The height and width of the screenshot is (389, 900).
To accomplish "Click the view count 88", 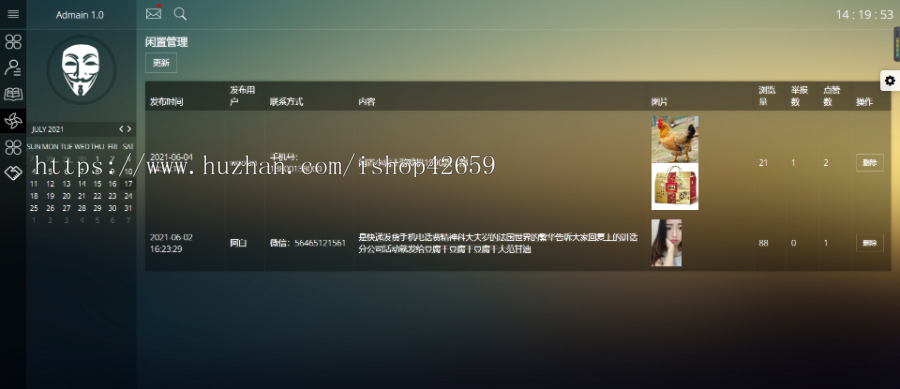I will (x=763, y=243).
